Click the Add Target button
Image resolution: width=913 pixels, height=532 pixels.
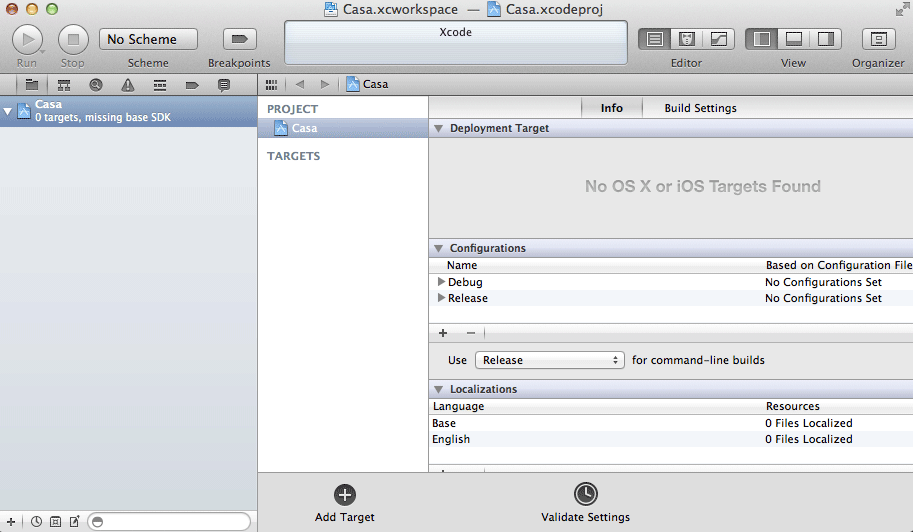point(345,504)
